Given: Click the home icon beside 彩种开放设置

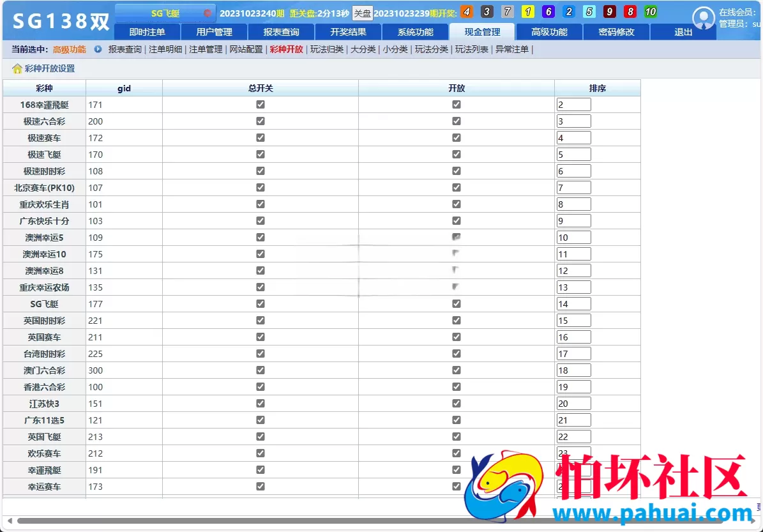Looking at the screenshot, I should click(x=17, y=68).
